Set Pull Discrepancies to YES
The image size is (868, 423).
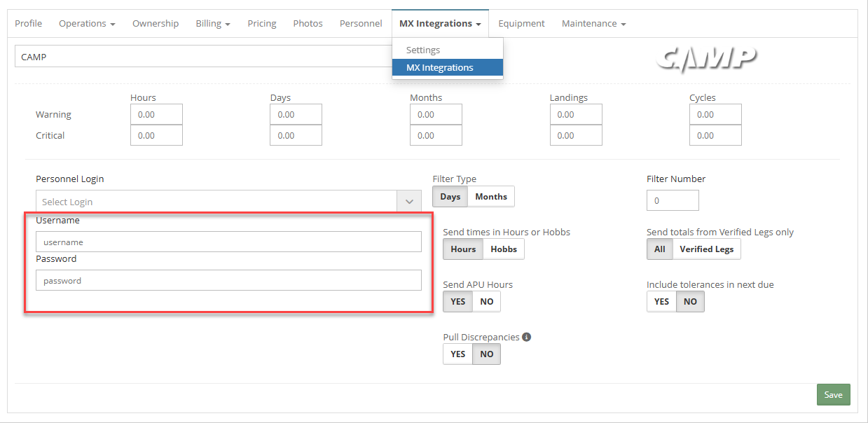tap(458, 354)
